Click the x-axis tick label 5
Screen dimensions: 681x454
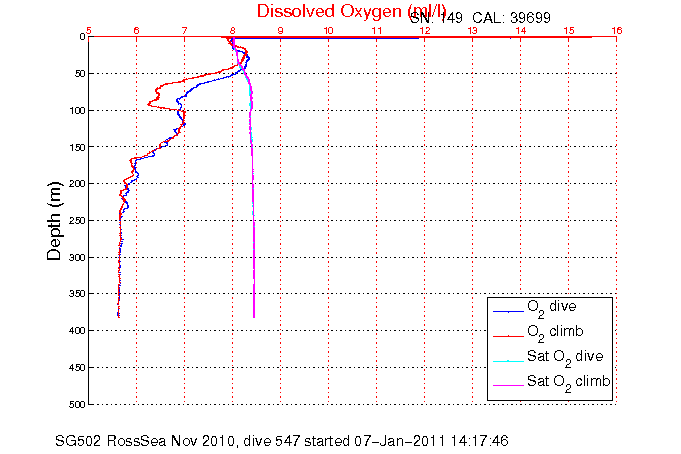tap(89, 30)
